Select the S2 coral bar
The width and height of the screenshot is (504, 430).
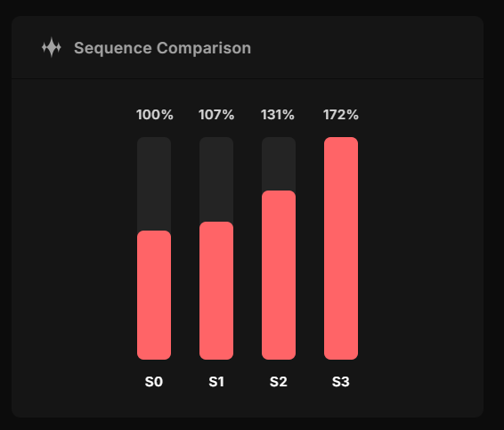coord(279,275)
